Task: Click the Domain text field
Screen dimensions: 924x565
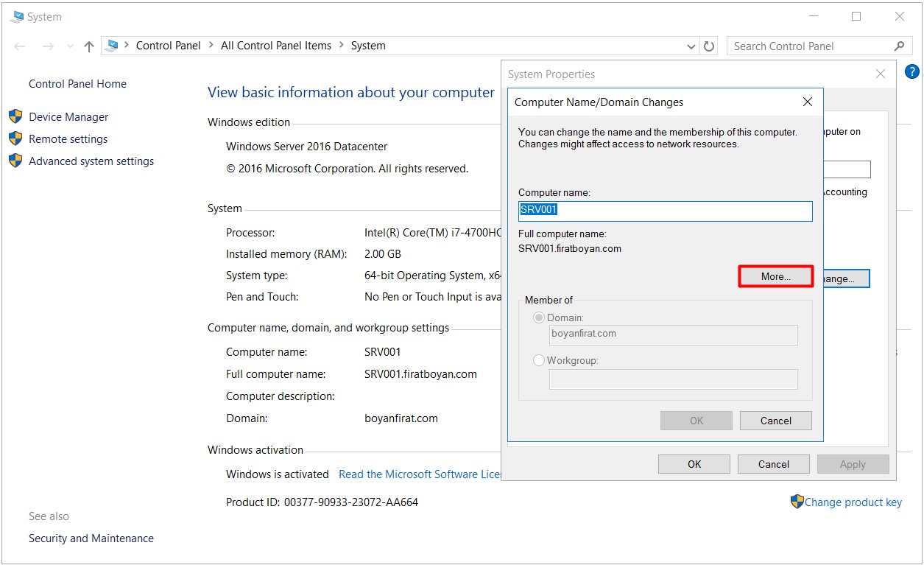Action: pyautogui.click(x=674, y=334)
